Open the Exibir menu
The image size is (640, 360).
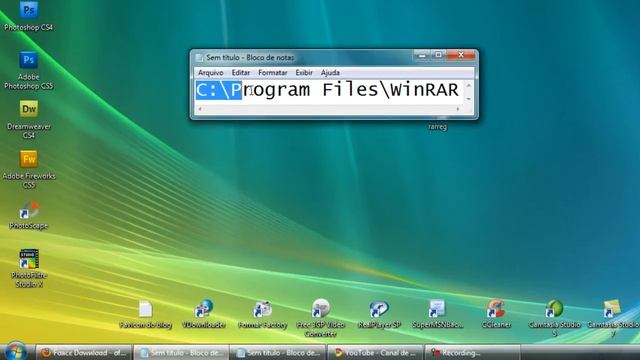304,73
